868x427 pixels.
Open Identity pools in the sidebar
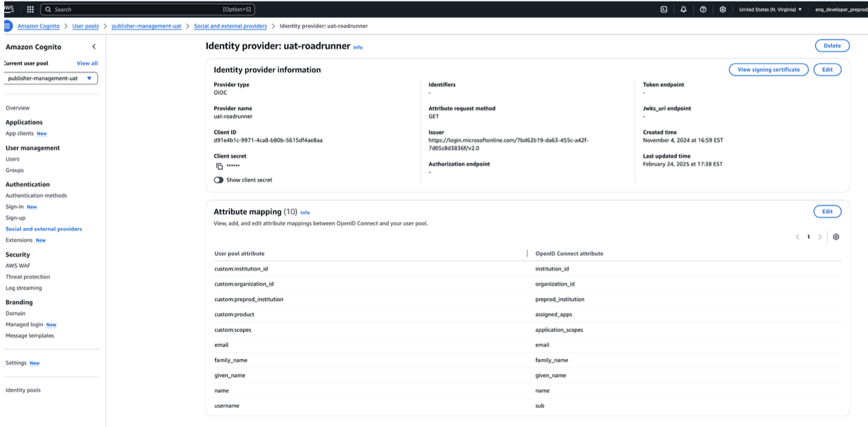pyautogui.click(x=23, y=390)
